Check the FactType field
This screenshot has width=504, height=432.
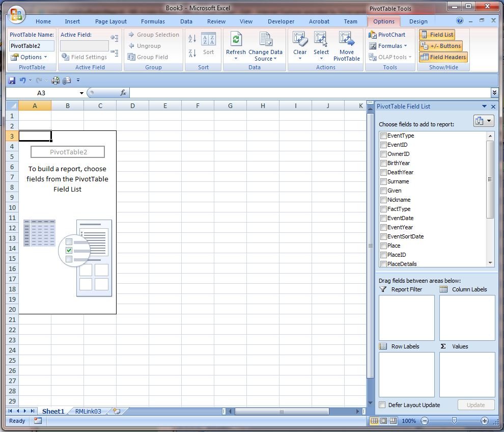click(383, 209)
